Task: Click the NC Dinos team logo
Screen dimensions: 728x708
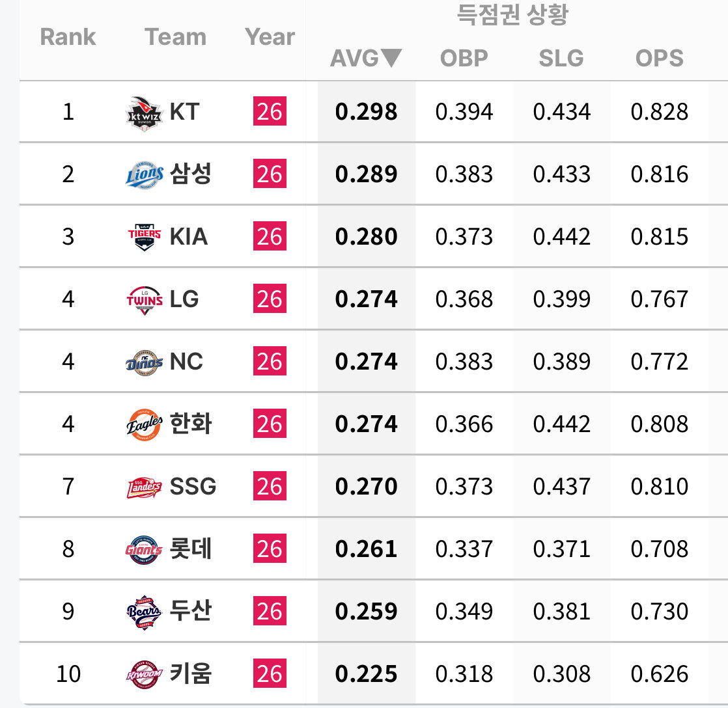Action: click(x=145, y=362)
